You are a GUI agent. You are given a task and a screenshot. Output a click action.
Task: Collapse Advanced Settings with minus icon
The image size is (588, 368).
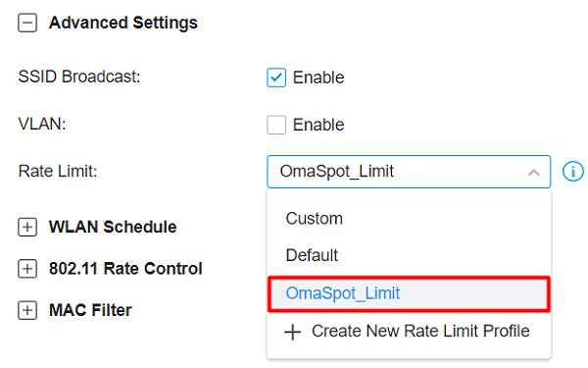coord(27,23)
